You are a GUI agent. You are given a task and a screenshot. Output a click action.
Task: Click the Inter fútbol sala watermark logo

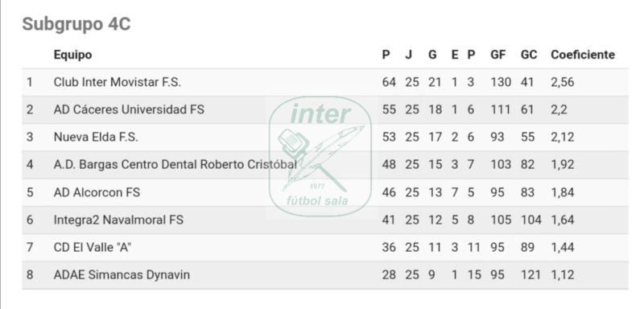[320, 156]
